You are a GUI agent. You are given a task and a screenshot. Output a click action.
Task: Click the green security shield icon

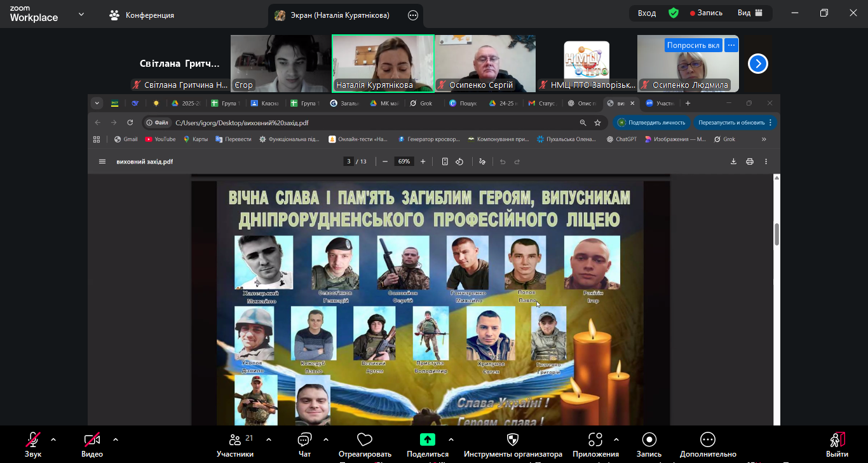click(x=674, y=13)
